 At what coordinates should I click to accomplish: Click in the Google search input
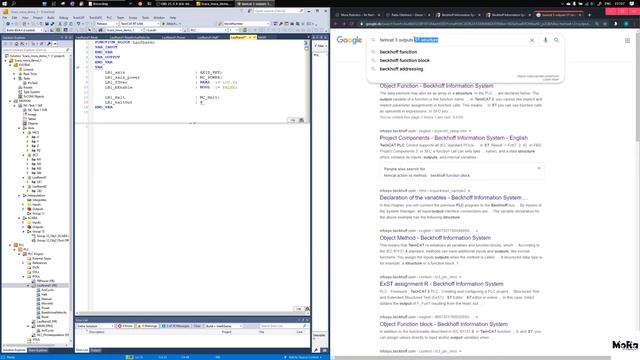(453, 40)
